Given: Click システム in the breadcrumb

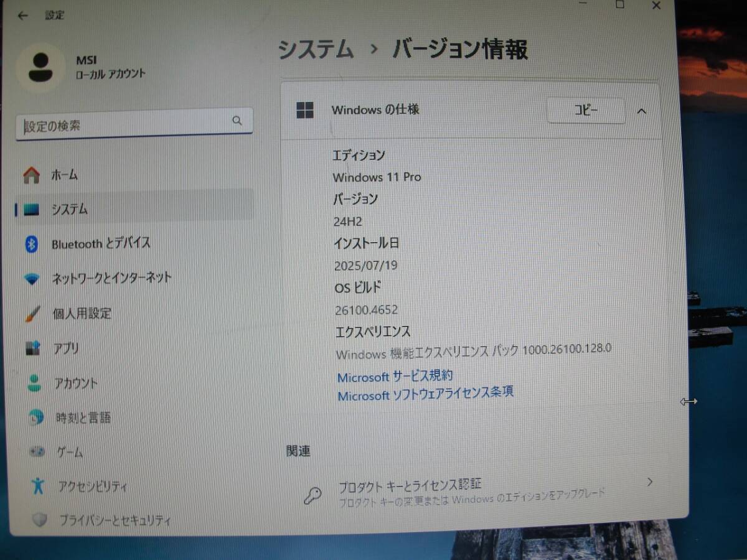Looking at the screenshot, I should [316, 50].
